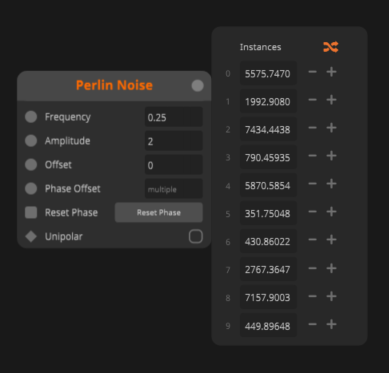Click the Frequency input port circle
The image size is (389, 373).
tap(31, 117)
